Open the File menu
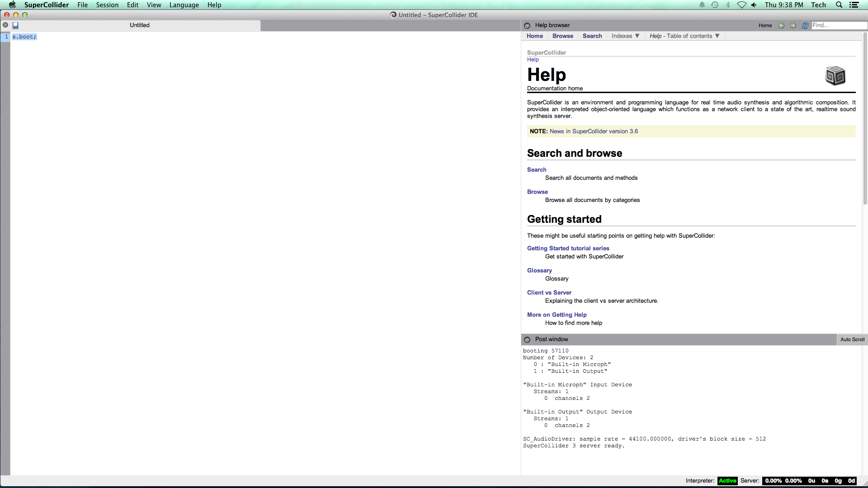The image size is (868, 488). click(x=82, y=5)
